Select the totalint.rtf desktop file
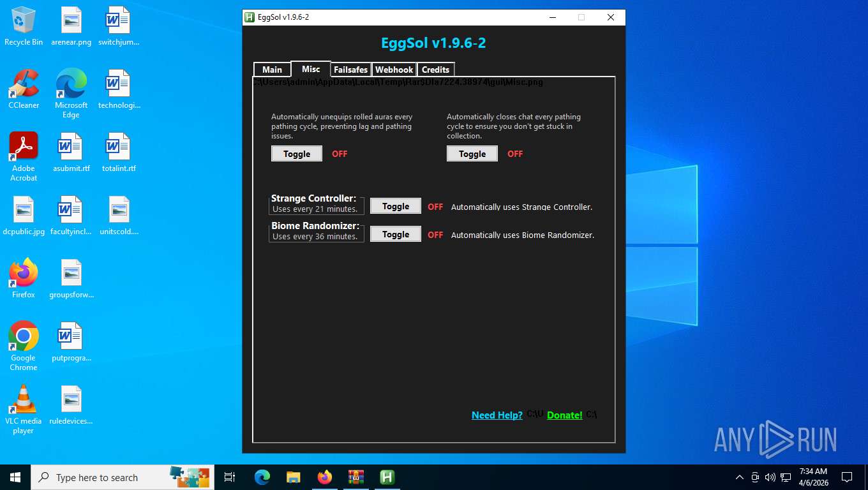The height and width of the screenshot is (490, 868). [119, 152]
